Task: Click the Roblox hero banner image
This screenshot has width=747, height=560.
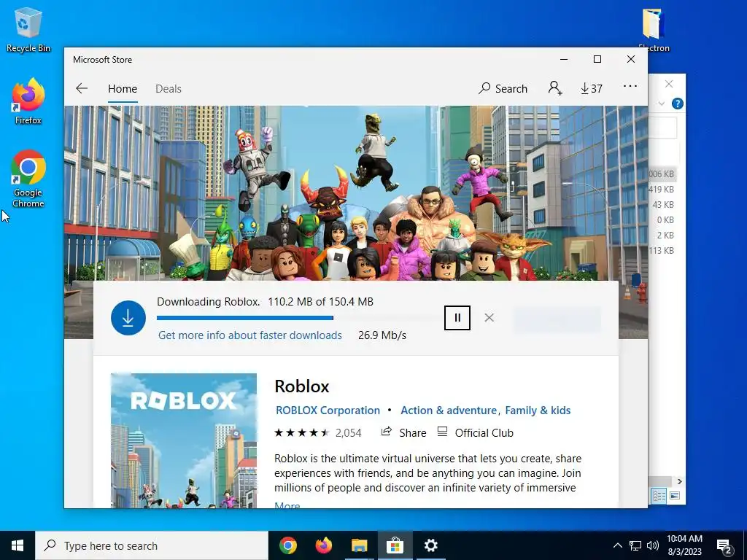Action: [x=356, y=192]
